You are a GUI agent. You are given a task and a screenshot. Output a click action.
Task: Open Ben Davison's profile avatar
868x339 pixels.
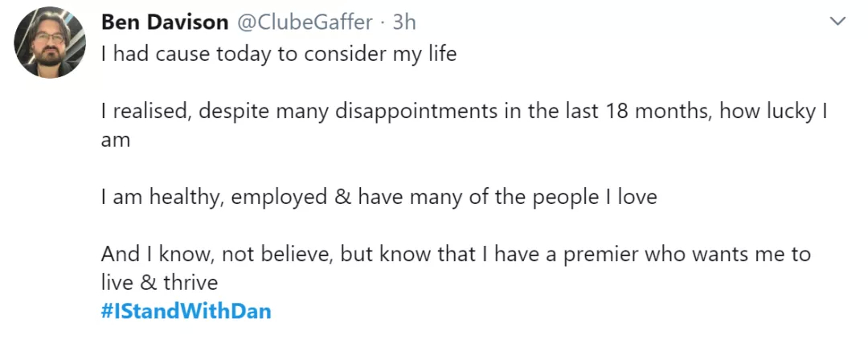coord(50,43)
